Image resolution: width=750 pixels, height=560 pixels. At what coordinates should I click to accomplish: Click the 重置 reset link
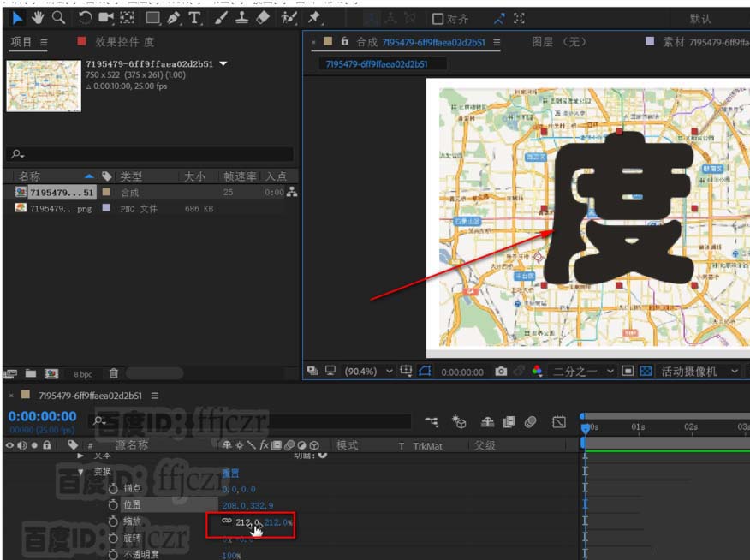(230, 472)
